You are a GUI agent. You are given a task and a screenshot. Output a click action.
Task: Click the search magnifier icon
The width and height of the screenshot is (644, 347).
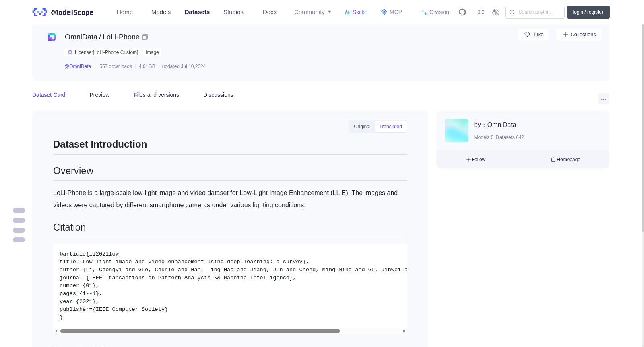click(512, 12)
